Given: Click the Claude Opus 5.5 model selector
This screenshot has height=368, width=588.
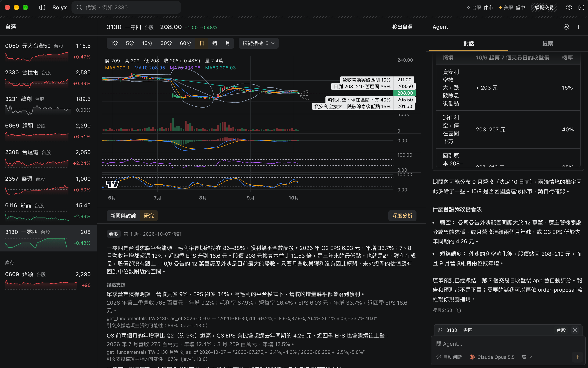Looking at the screenshot, I should tap(492, 357).
